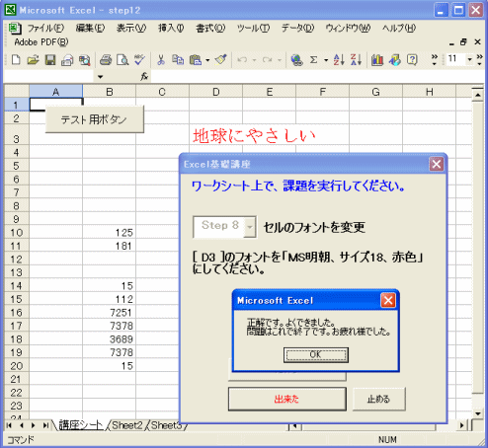
Task: Click OK in the Microsoft Excel message box
Action: (316, 355)
